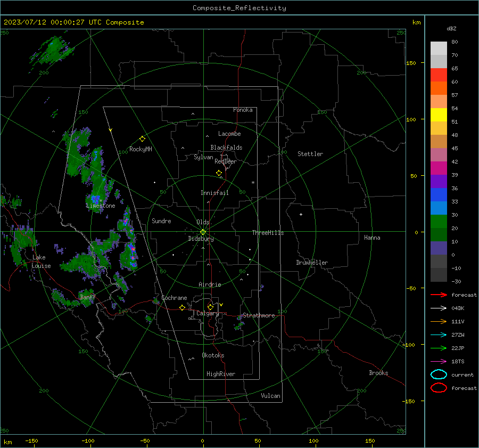Click yellow diamond marker above Calgary label
Screen dimensions: 479x448
[x=210, y=307]
